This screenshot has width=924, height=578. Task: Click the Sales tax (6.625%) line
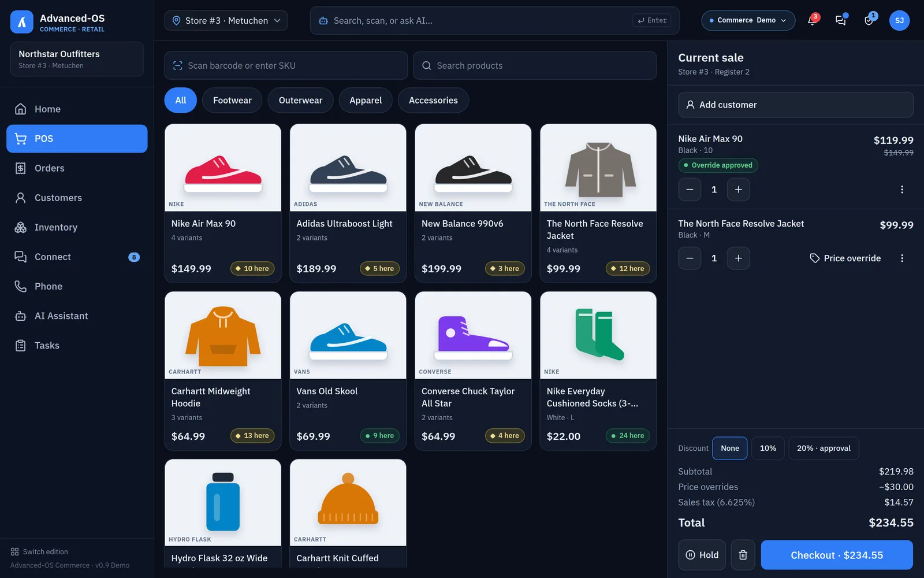(796, 502)
